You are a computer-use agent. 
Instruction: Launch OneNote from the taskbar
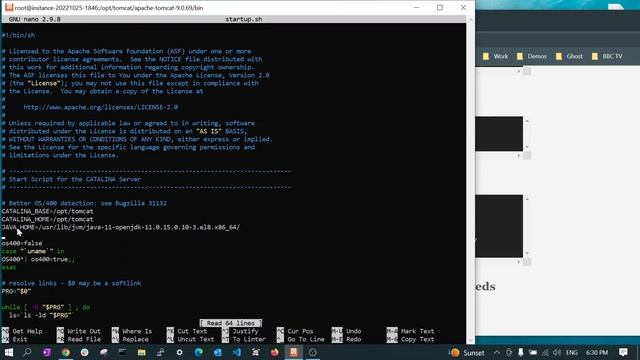47,352
